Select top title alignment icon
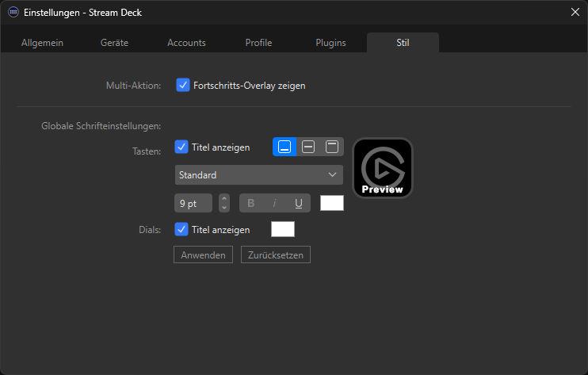The width and height of the screenshot is (588, 375). [x=332, y=147]
